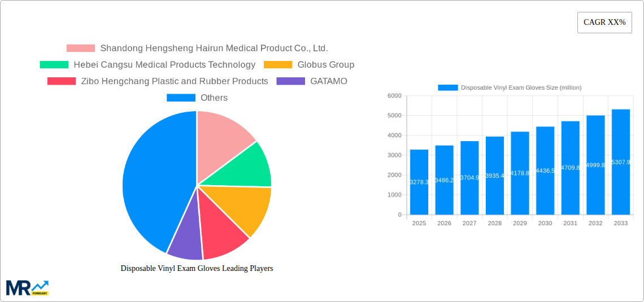The width and height of the screenshot is (644, 302).
Task: Click Globus Group legend label
Action: [326, 65]
